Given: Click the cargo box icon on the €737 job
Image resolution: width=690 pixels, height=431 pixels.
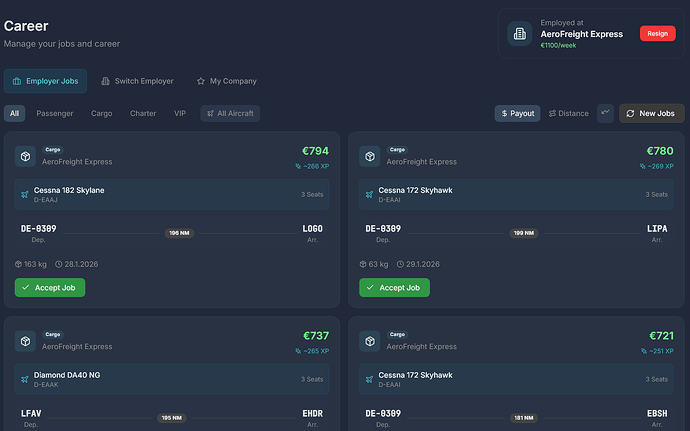Looking at the screenshot, I should click(x=25, y=341).
